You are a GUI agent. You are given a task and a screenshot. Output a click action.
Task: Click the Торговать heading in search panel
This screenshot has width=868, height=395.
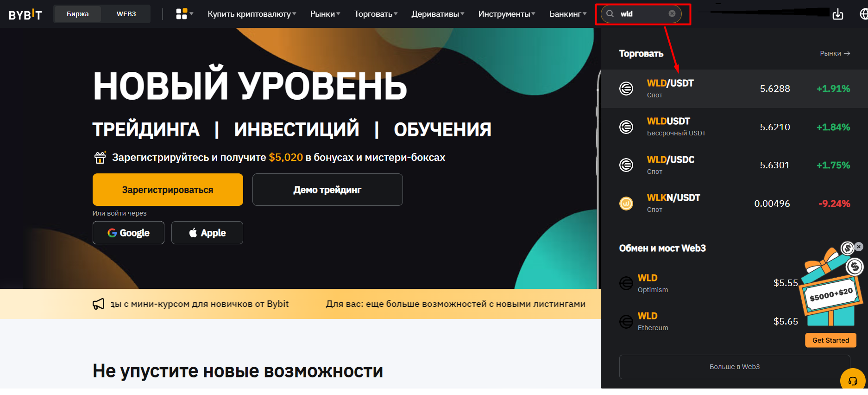[641, 54]
